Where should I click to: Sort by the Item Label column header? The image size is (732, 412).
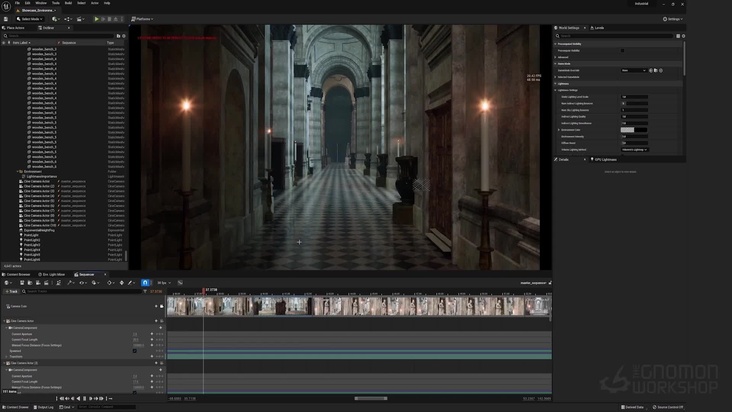point(21,42)
